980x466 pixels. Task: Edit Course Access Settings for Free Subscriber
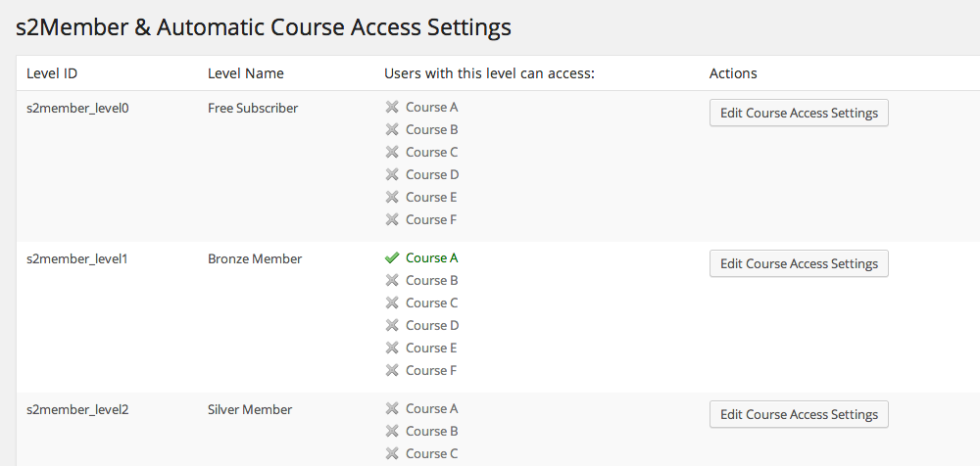coord(799,113)
